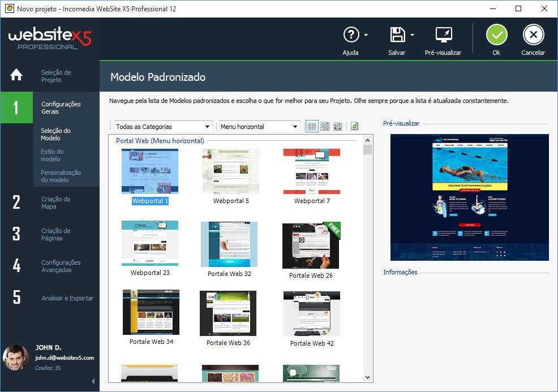558x392 pixels.
Task: Click template list scrollbar down arrow
Action: pos(368,377)
